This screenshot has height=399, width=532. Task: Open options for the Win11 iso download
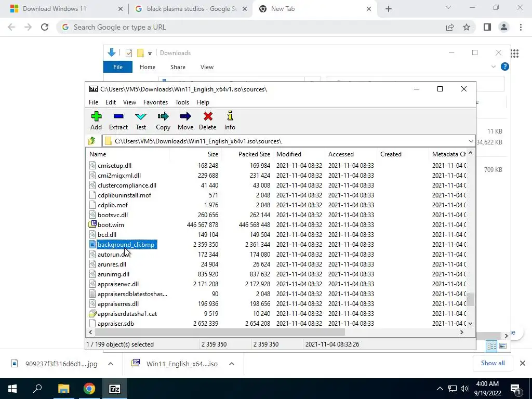[232, 364]
